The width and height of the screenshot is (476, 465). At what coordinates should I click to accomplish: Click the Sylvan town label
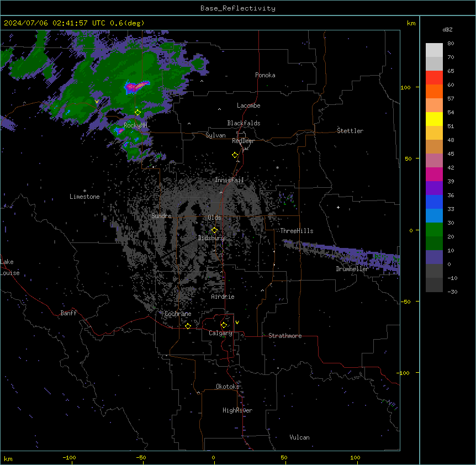point(215,135)
